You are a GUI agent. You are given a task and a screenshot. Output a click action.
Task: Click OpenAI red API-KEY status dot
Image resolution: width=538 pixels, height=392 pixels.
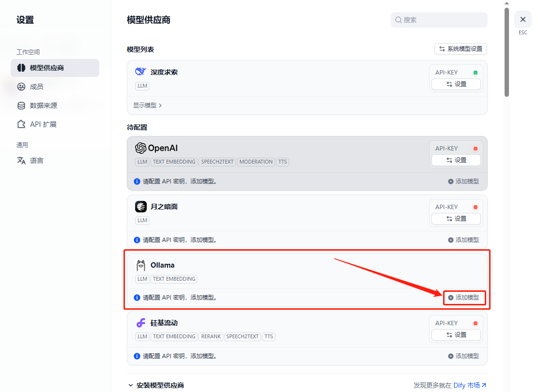click(x=475, y=149)
